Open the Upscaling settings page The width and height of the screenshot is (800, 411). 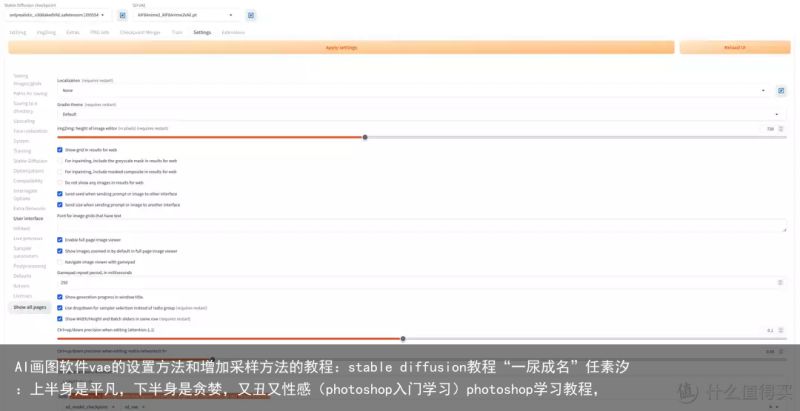pyautogui.click(x=24, y=121)
